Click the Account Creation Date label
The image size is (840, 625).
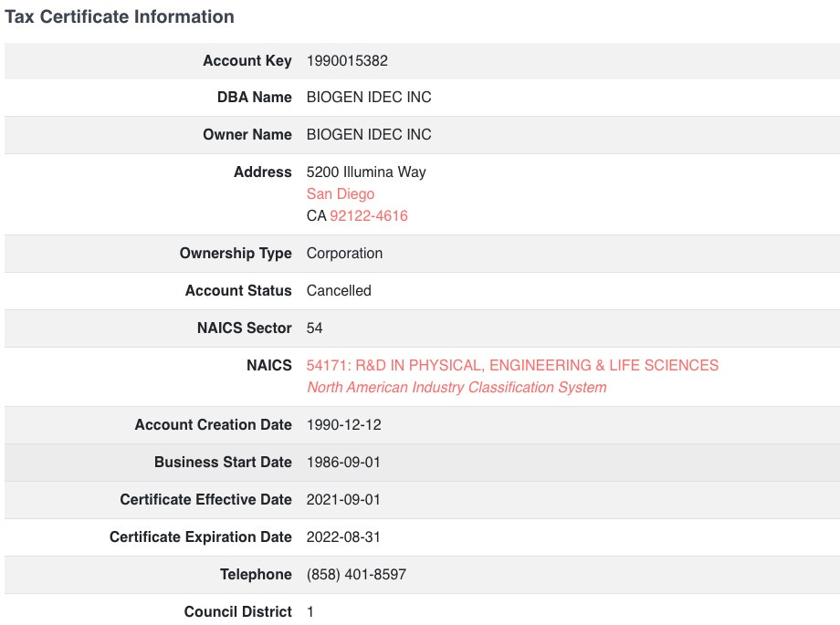214,424
